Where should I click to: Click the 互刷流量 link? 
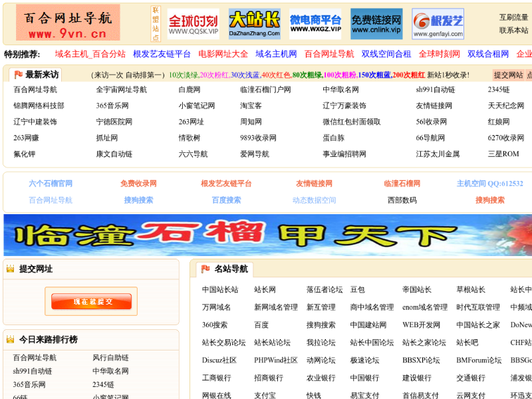(x=513, y=17)
